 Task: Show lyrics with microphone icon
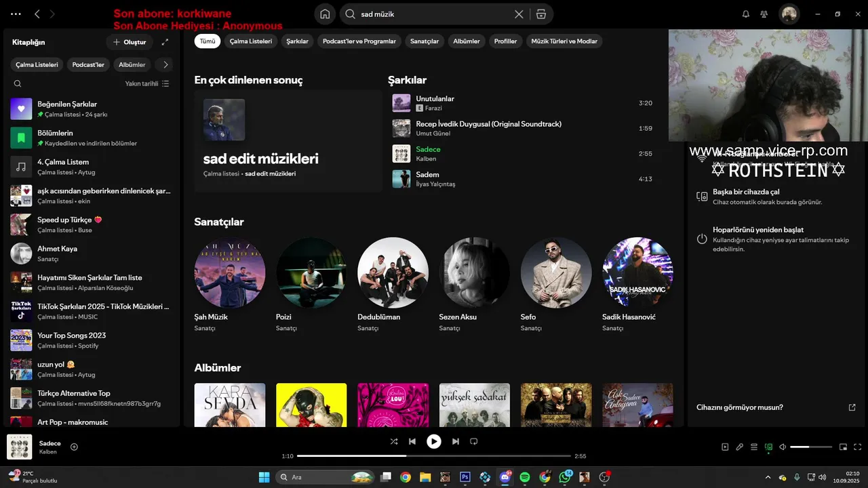pyautogui.click(x=740, y=447)
